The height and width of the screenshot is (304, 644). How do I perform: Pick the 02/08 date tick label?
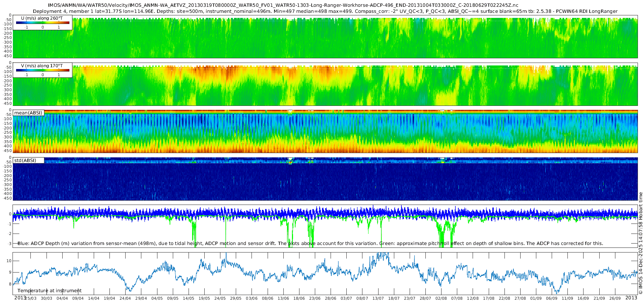pos(441,298)
